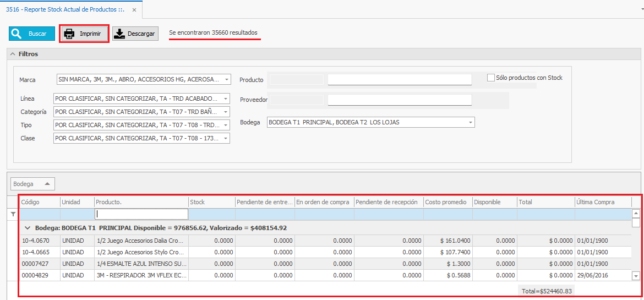Click the Producto filter row cell
This screenshot has width=644, height=300.
[141, 214]
